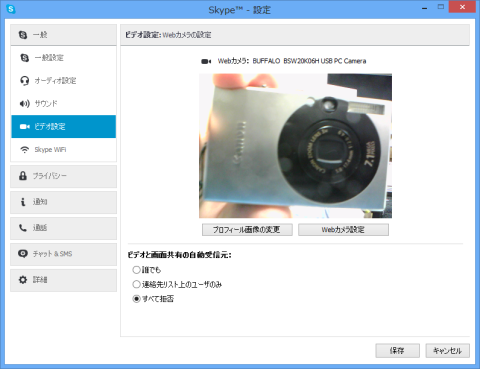Click the Skype logo in the title bar

point(11,9)
